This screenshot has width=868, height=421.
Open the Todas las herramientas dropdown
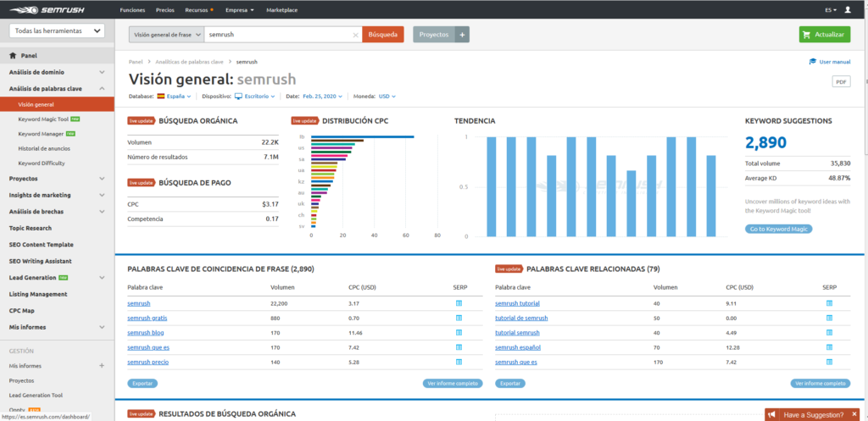(x=57, y=31)
